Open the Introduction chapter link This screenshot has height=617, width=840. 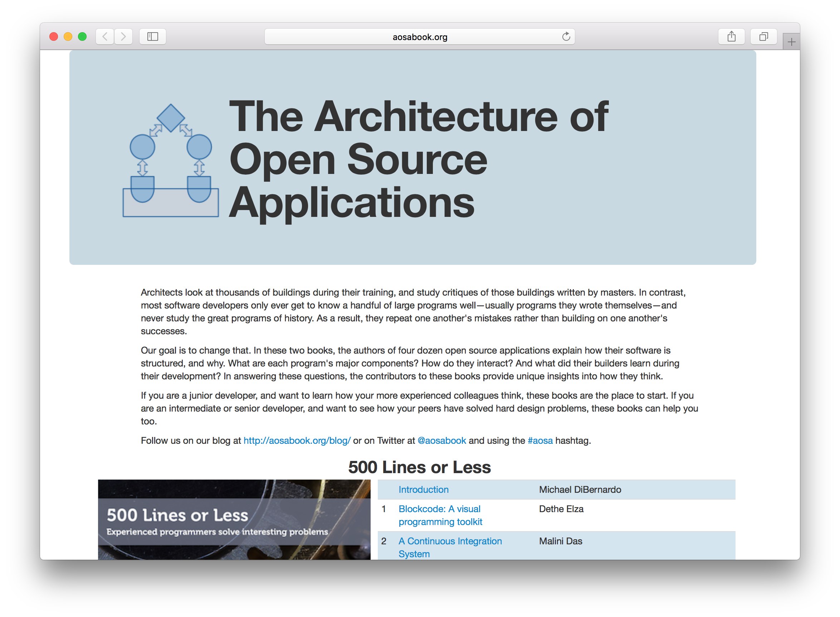[x=424, y=490]
